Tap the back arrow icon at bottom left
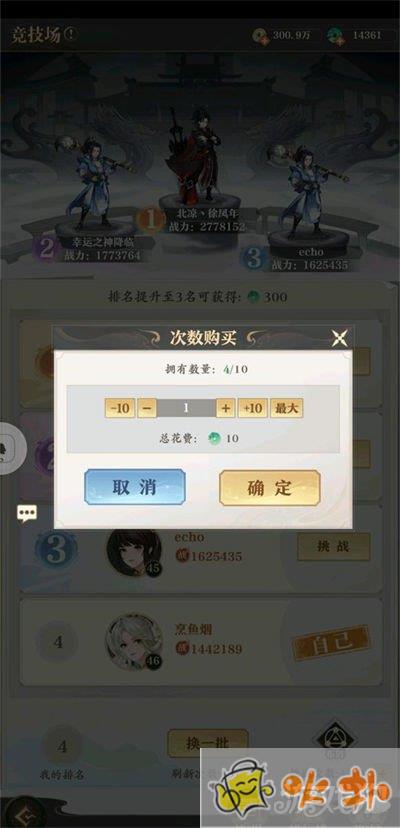Screen dimensions: 400x828 point(21,815)
